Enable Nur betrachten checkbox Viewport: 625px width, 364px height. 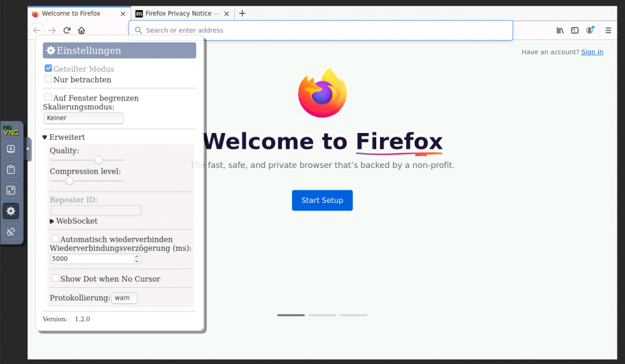click(48, 79)
